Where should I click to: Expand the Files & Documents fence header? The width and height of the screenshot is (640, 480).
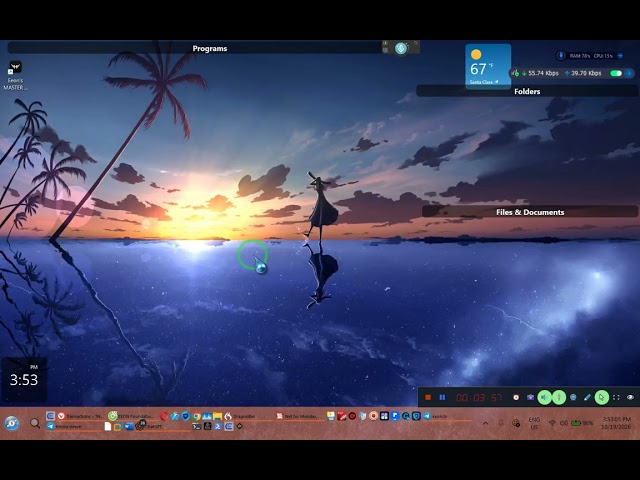coord(530,212)
